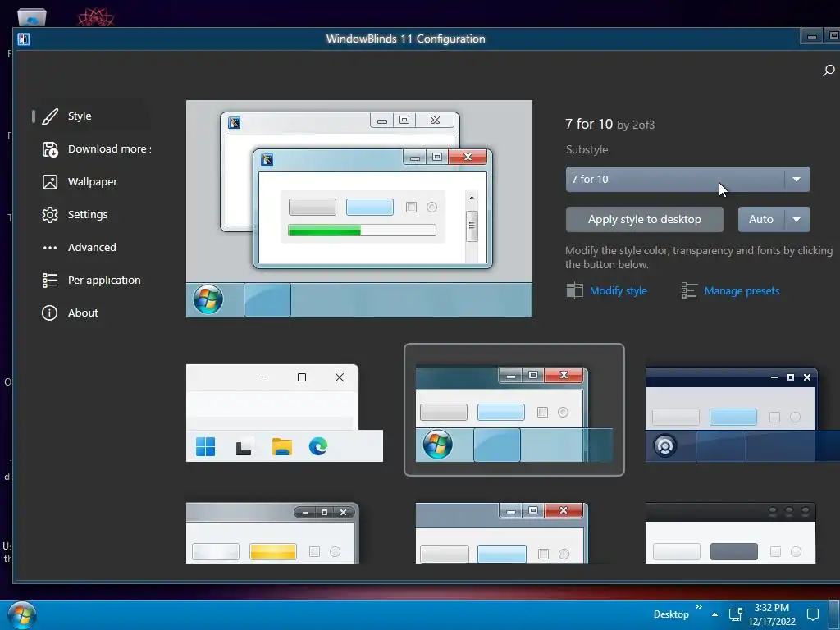Select the Windows 11 light style thumbnail
Viewport: 840px width, 630px height.
click(285, 413)
